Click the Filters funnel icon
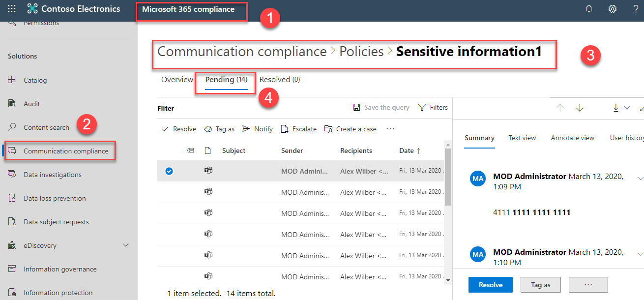 [422, 107]
